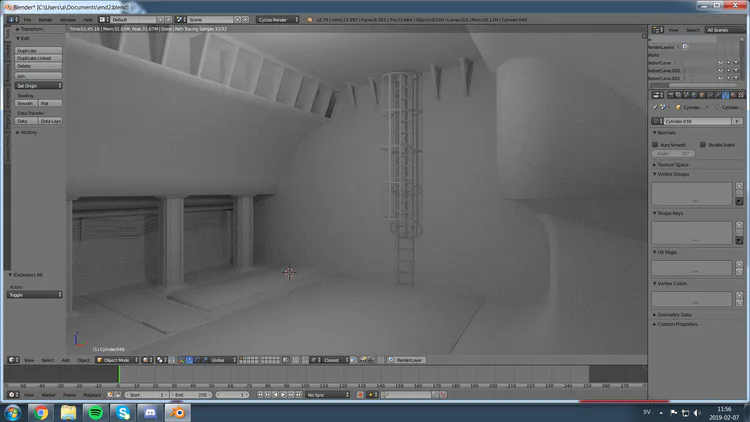Click the Info editor type icon

(13, 20)
